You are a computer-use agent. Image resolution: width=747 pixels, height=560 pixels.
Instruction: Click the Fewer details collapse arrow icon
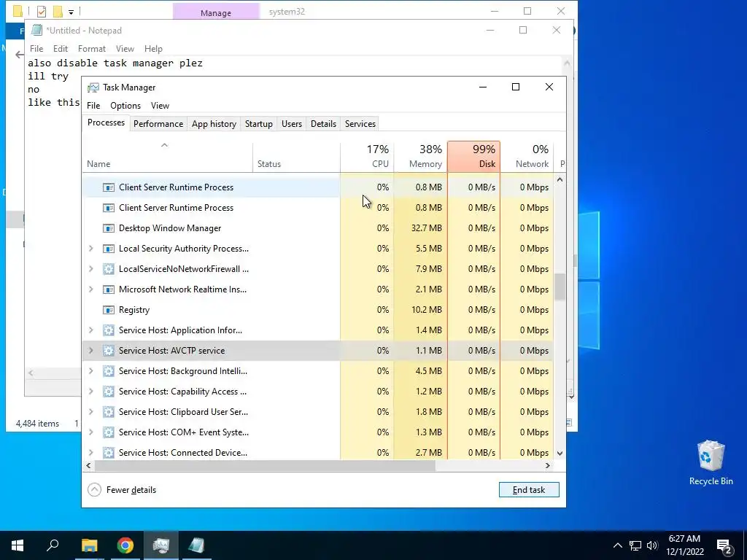pos(94,490)
